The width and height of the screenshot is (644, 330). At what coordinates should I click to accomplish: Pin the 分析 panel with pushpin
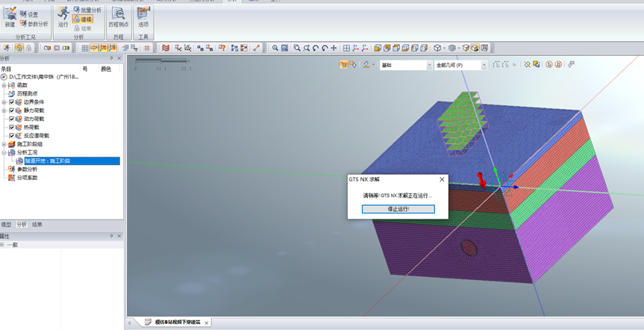point(111,58)
